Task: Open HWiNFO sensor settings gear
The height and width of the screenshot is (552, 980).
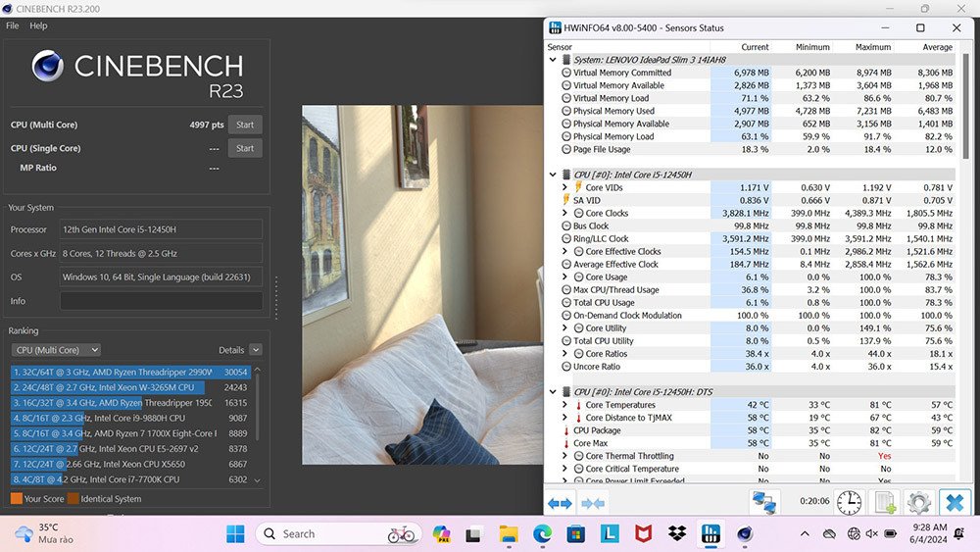Action: point(918,503)
